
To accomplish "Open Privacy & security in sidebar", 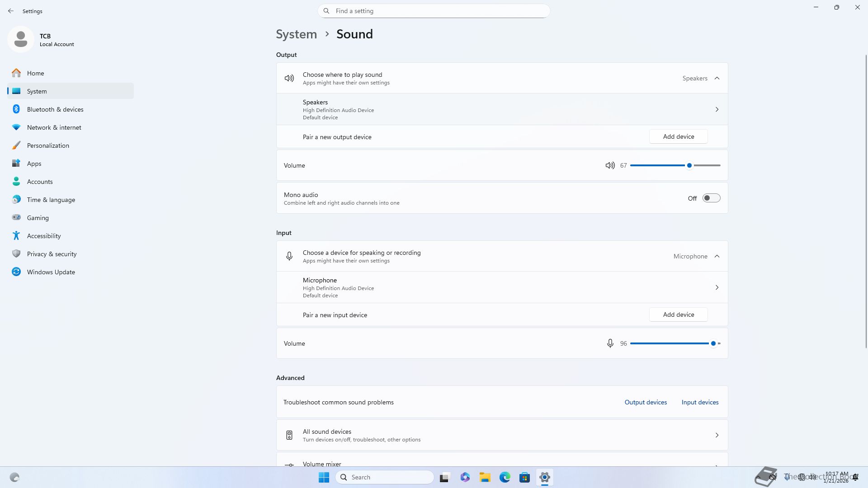I will tap(52, 254).
